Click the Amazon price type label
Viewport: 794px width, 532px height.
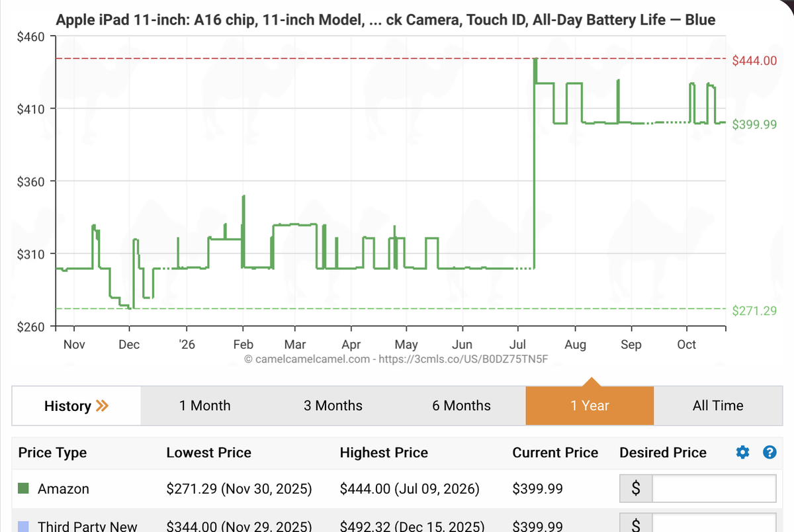point(64,489)
